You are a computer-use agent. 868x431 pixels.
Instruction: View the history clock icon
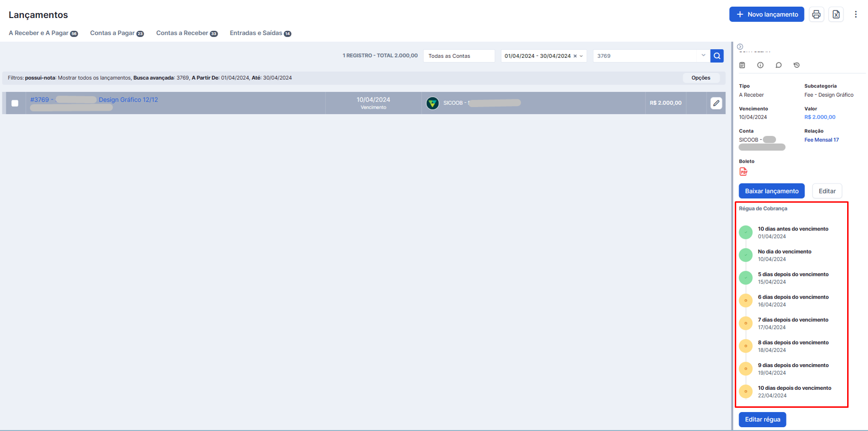click(x=796, y=65)
